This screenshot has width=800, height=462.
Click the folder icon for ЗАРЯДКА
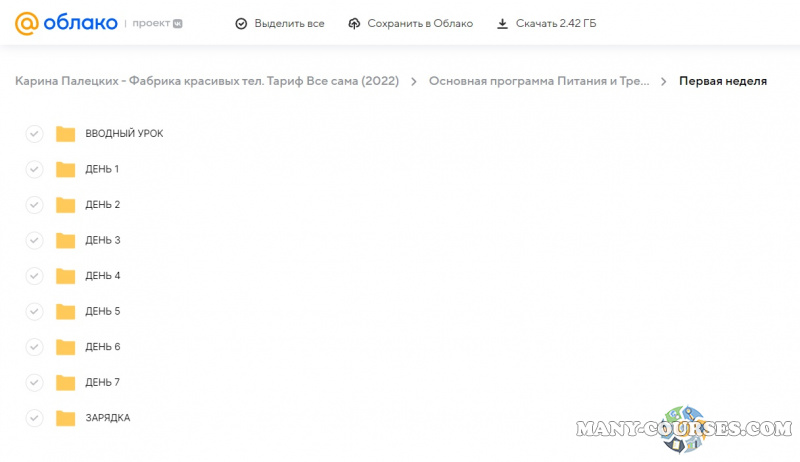pyautogui.click(x=66, y=418)
